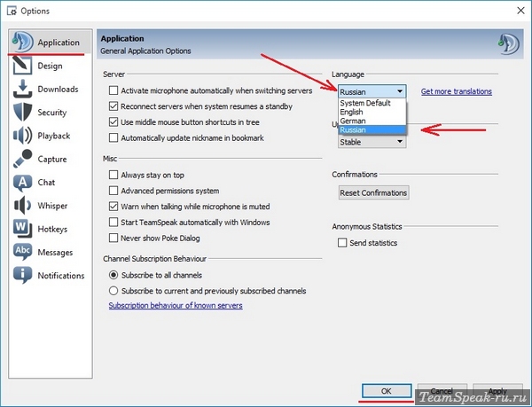Switch to Whisper section label
This screenshot has height=407, width=532.
point(52,206)
